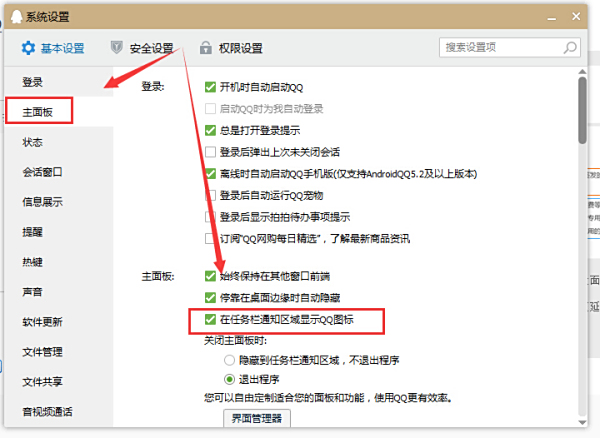
Task: Select 隐藏到任务栏通知区域，不退出程序 radio
Action: [x=229, y=360]
